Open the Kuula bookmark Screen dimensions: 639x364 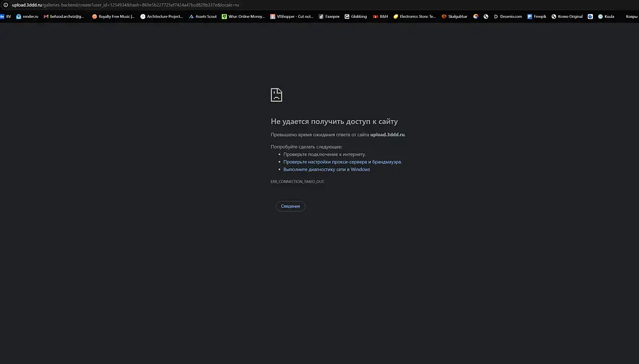click(606, 17)
